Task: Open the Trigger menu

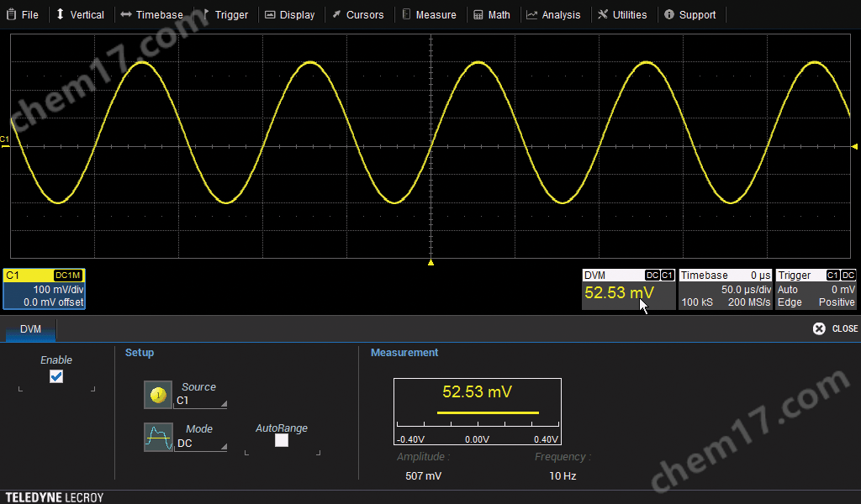Action: click(x=225, y=15)
